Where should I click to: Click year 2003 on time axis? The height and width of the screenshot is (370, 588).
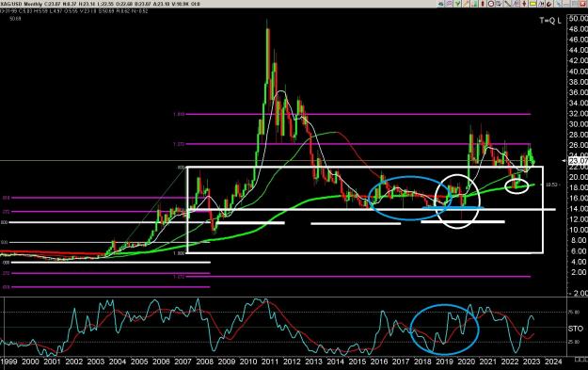click(x=96, y=362)
